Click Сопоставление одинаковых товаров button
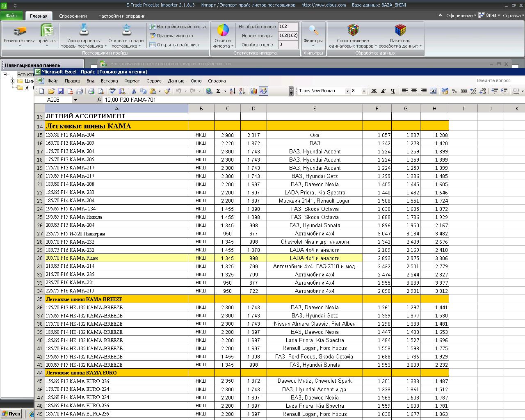 (x=352, y=35)
